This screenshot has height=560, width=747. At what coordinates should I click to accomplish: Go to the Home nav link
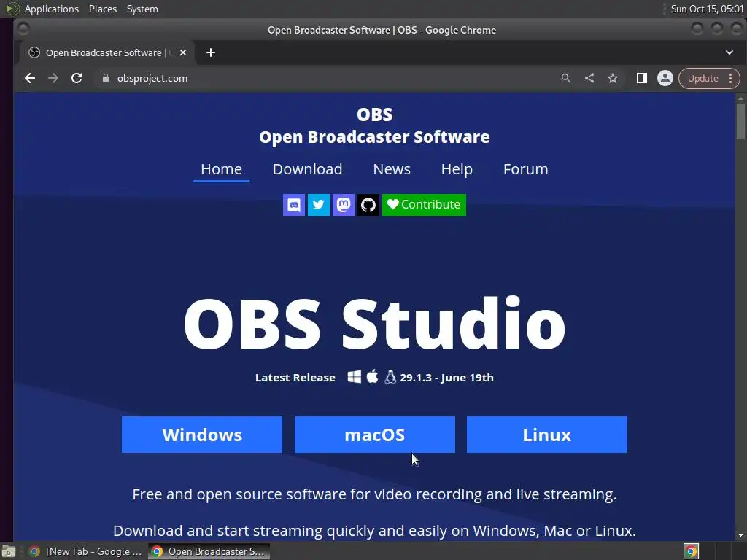coord(221,169)
